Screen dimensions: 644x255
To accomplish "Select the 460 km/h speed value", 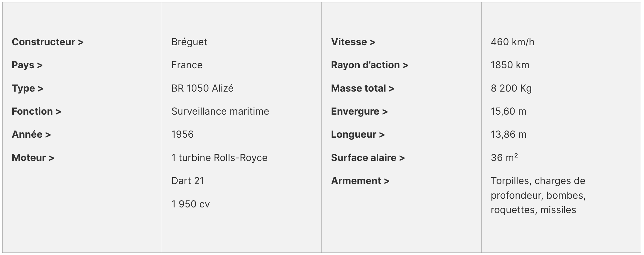I will pos(512,42).
